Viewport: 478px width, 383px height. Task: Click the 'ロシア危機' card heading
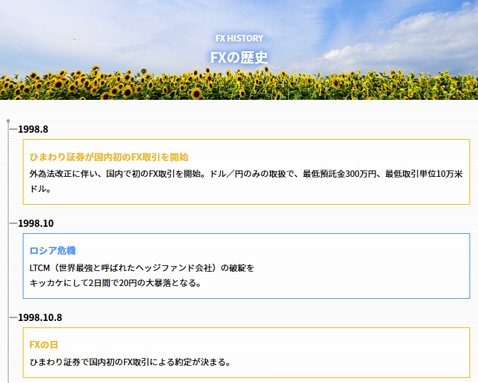(53, 251)
